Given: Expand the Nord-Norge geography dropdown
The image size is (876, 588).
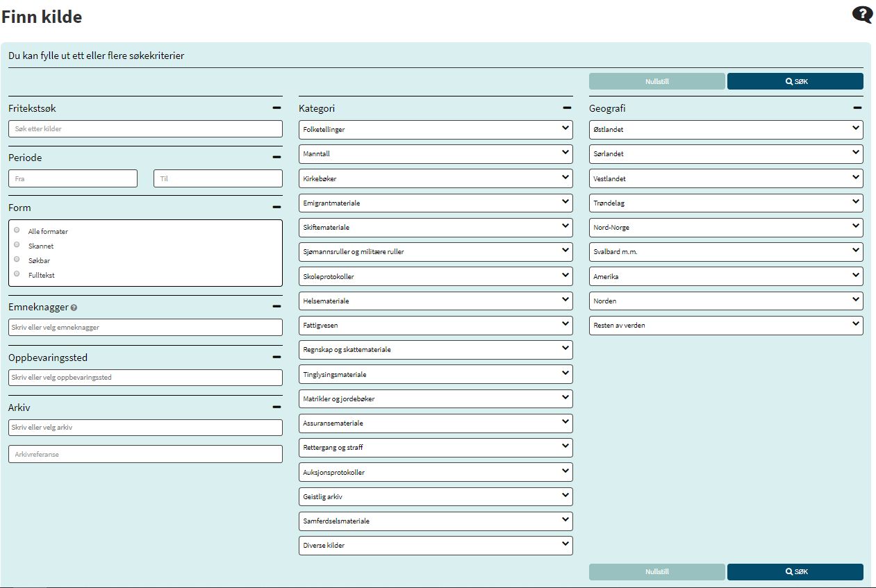Looking at the screenshot, I should click(726, 228).
